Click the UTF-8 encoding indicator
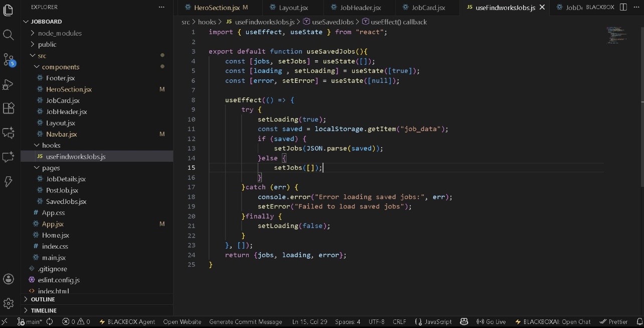The width and height of the screenshot is (644, 328). 376,321
